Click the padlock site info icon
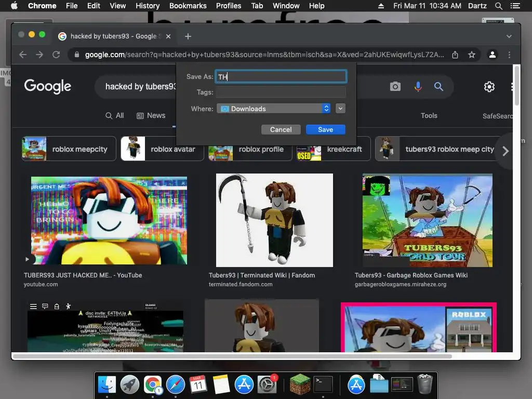Screen dimensions: 532x399 77,55
